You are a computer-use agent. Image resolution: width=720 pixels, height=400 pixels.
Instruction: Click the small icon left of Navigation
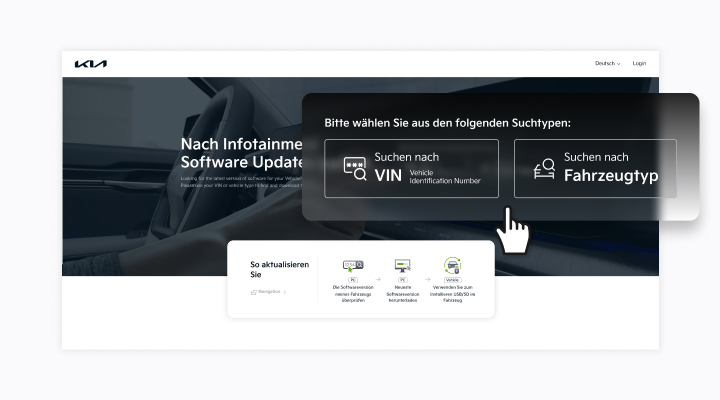(253, 292)
